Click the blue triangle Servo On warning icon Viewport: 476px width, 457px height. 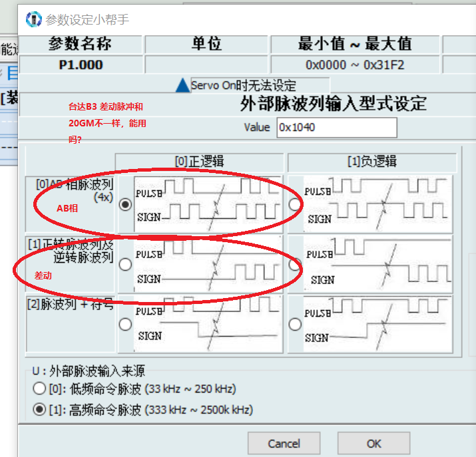point(182,86)
